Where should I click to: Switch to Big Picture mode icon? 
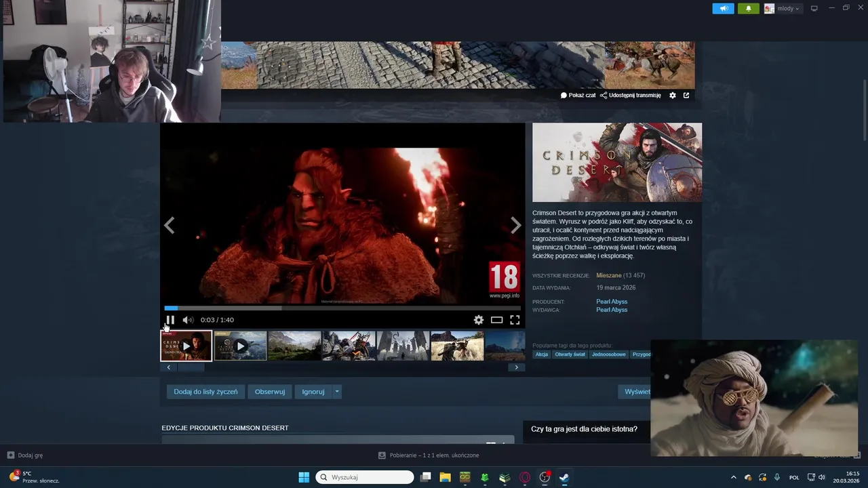tap(814, 8)
